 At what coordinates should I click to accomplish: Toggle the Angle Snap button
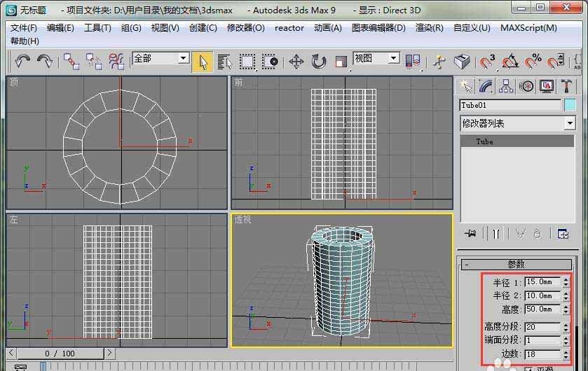(511, 62)
